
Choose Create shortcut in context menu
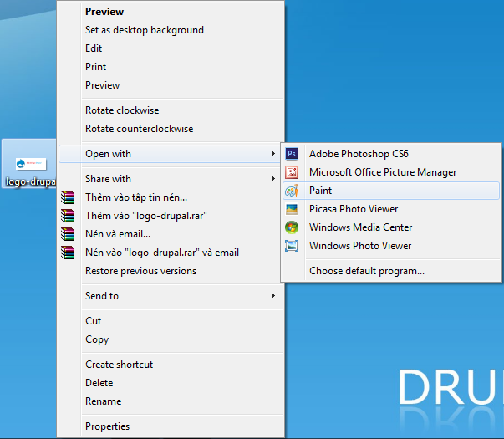pyautogui.click(x=119, y=365)
